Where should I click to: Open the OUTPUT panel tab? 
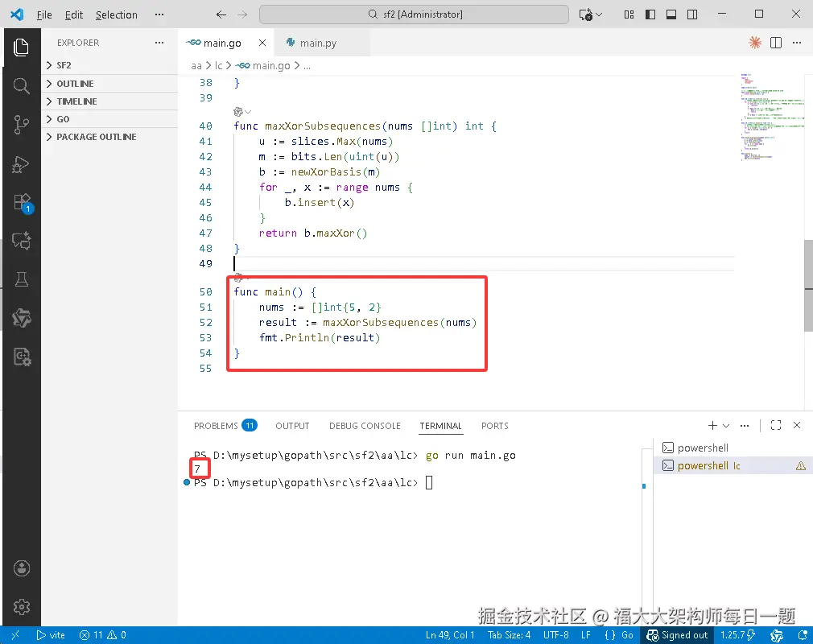(x=292, y=426)
